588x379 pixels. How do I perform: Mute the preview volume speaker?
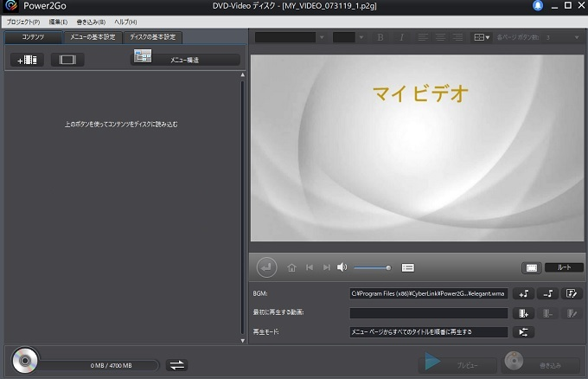click(x=342, y=267)
